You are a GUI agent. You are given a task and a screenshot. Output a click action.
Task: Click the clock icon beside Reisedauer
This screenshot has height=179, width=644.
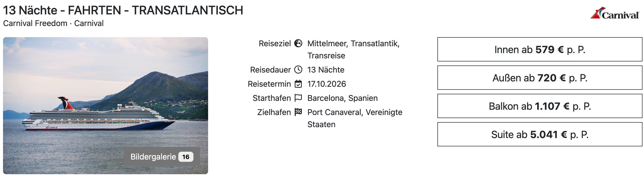(298, 70)
